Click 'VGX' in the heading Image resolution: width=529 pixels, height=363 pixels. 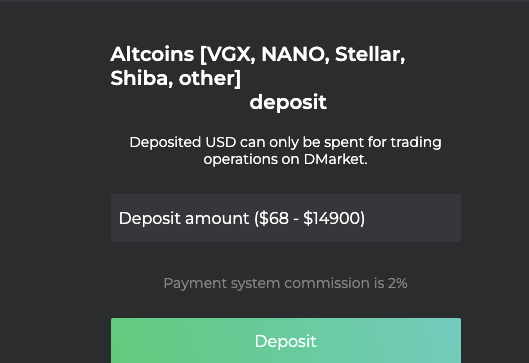[x=230, y=54]
